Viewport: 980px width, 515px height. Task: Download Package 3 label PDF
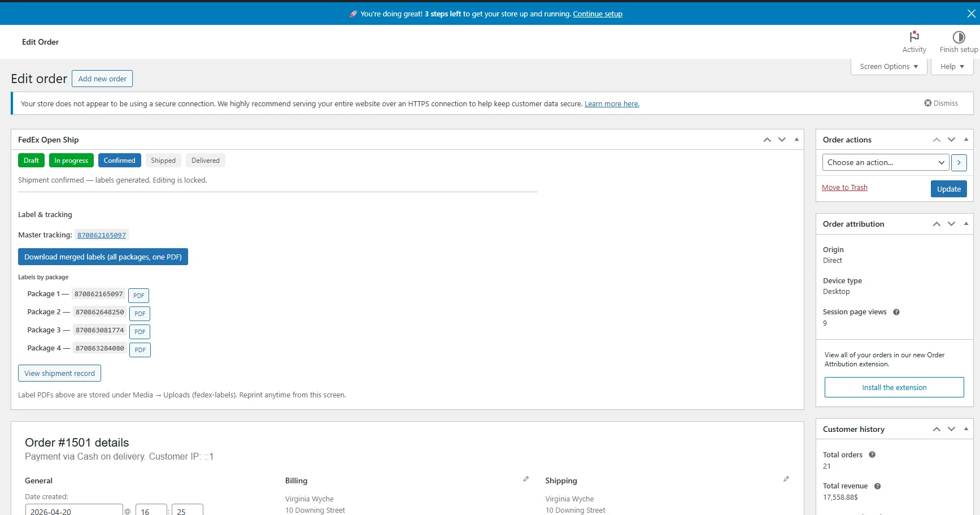pos(140,332)
